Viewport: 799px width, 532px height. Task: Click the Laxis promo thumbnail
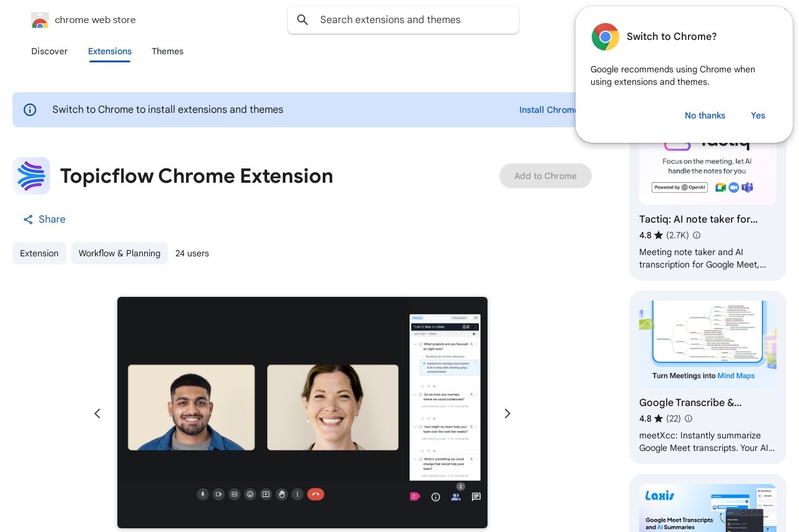[x=708, y=508]
